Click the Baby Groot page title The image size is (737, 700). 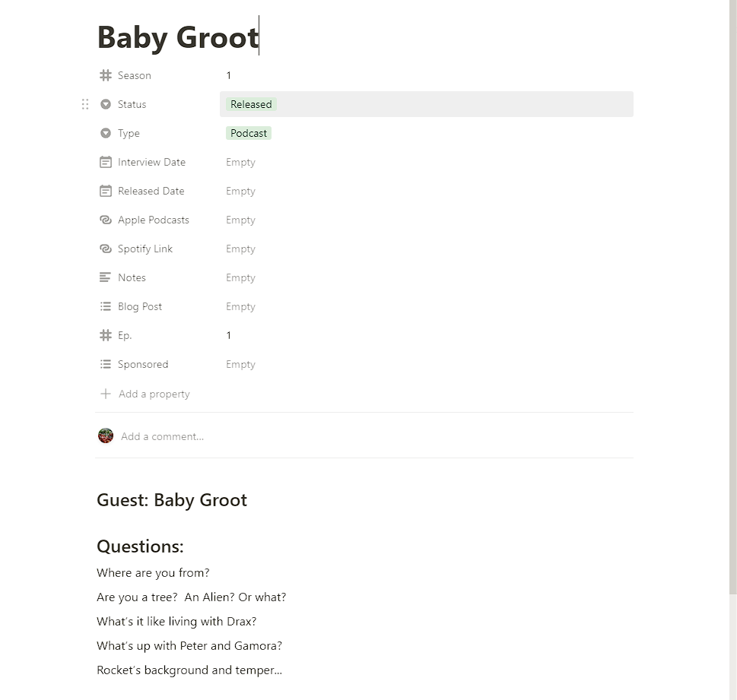(178, 37)
